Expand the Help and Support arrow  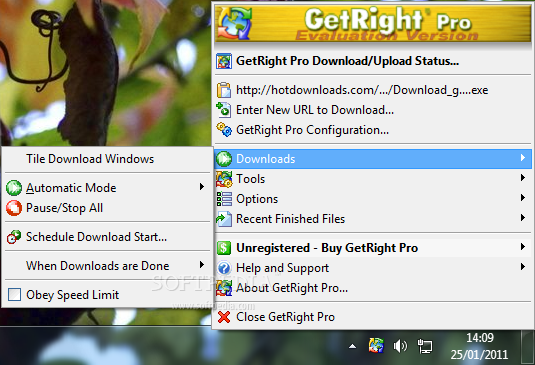(523, 267)
